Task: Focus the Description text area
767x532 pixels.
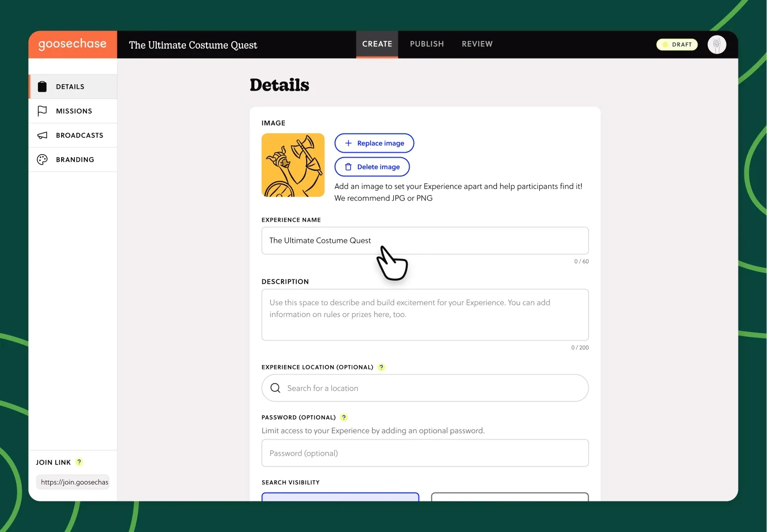Action: coord(425,315)
